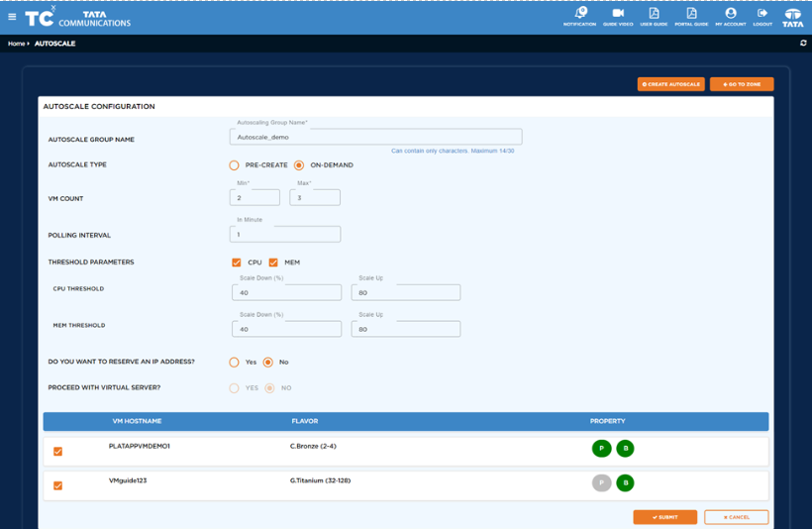
Task: Click the GO TO ZONE button
Action: [742, 84]
